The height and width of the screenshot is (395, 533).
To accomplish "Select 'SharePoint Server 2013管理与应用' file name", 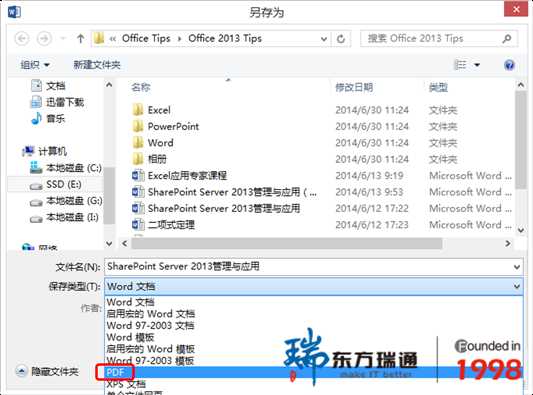I will pos(224,208).
